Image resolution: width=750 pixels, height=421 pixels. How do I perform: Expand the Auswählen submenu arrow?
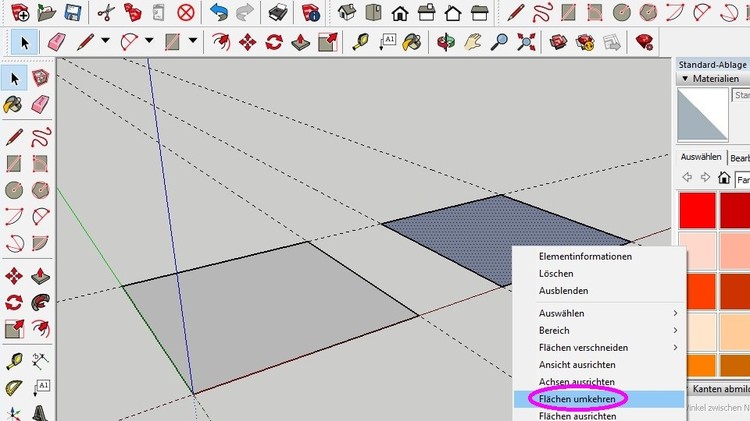(675, 313)
